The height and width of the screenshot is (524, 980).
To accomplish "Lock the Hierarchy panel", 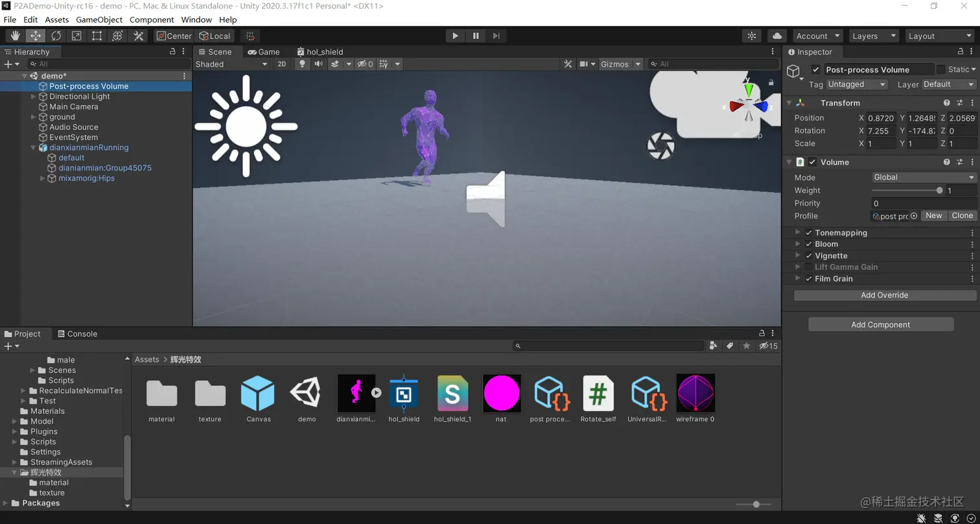I will coord(172,51).
